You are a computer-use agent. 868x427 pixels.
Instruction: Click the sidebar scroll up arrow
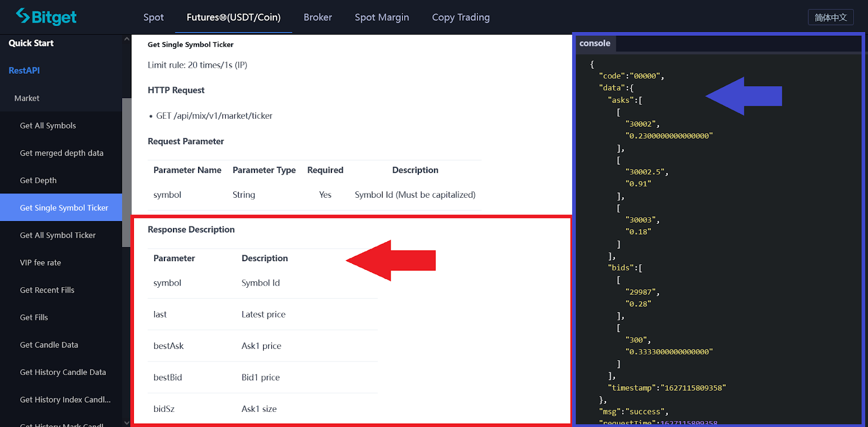click(x=127, y=39)
